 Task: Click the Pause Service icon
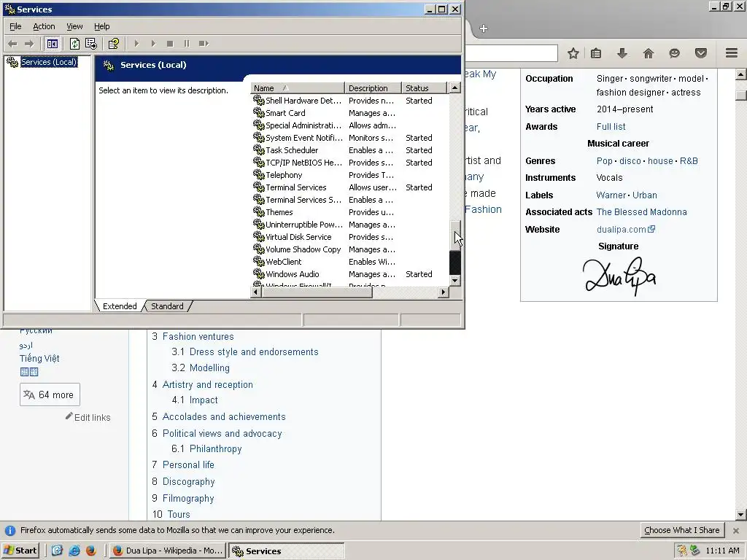coord(186,44)
